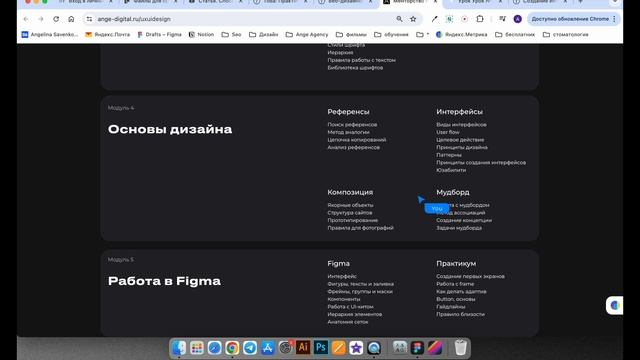This screenshot has width=640, height=360.
Task: Open Яндекс.Метрика bookmark
Action: [461, 35]
